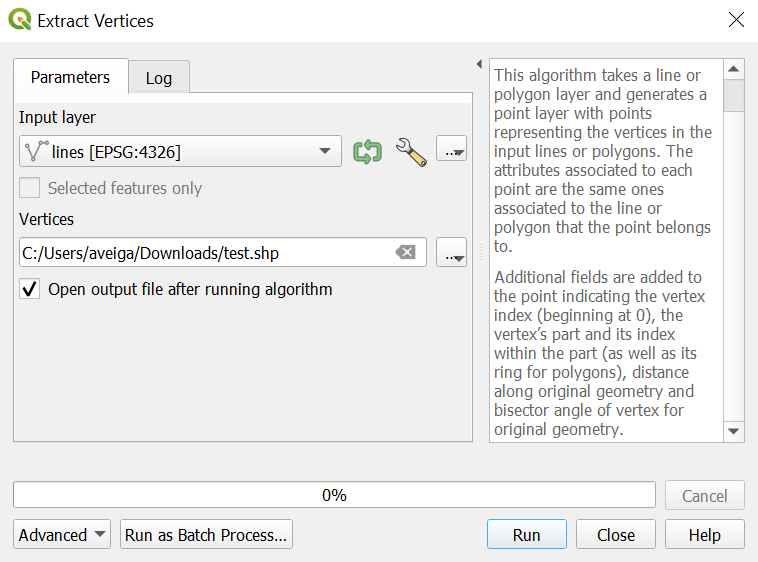Open the Help documentation button

704,535
